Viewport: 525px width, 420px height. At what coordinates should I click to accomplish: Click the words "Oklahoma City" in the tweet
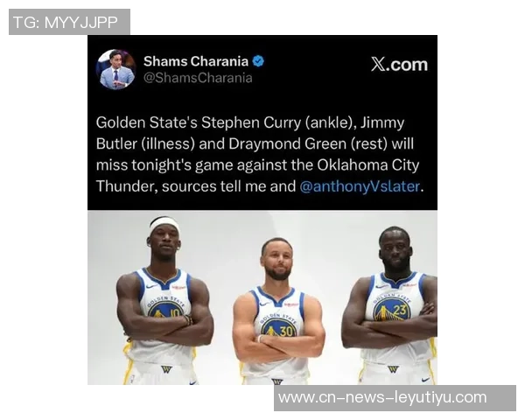tap(368, 165)
